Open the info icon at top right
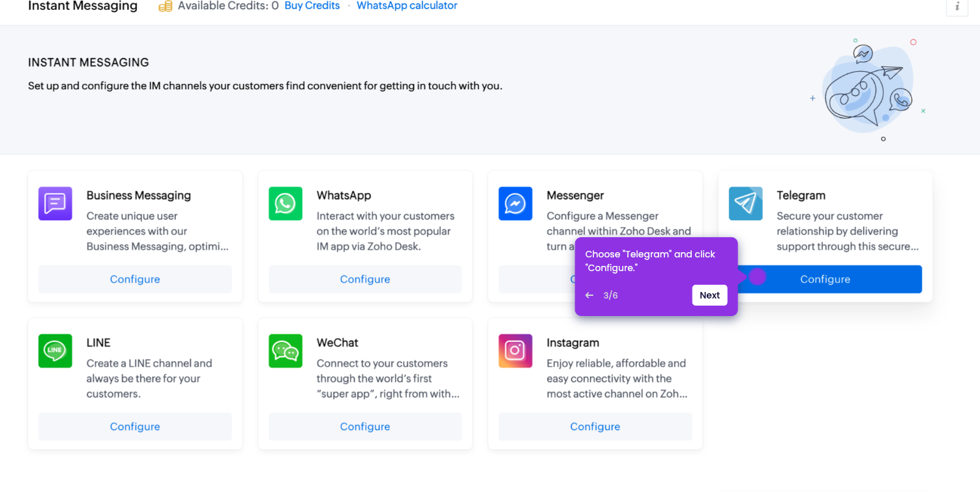This screenshot has width=980, height=492. [957, 7]
